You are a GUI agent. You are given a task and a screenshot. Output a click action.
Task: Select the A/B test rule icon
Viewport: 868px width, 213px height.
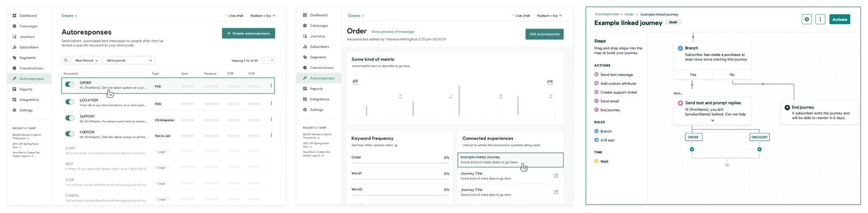(x=597, y=140)
